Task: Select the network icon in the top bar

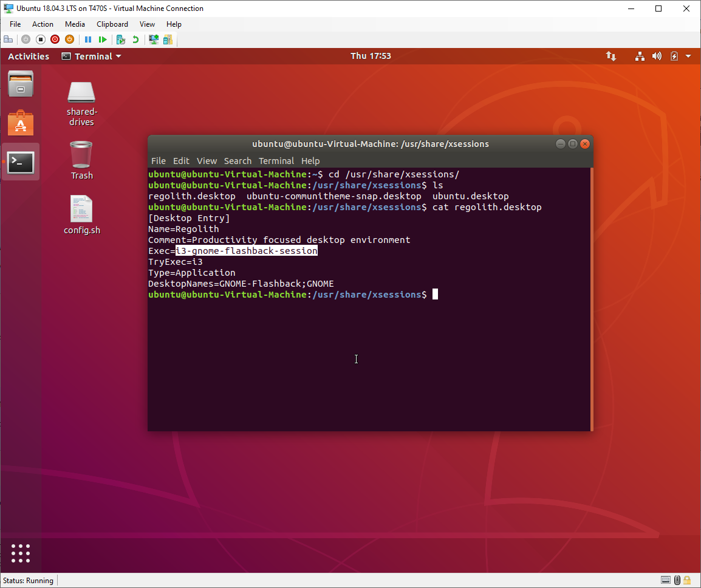Action: 640,56
